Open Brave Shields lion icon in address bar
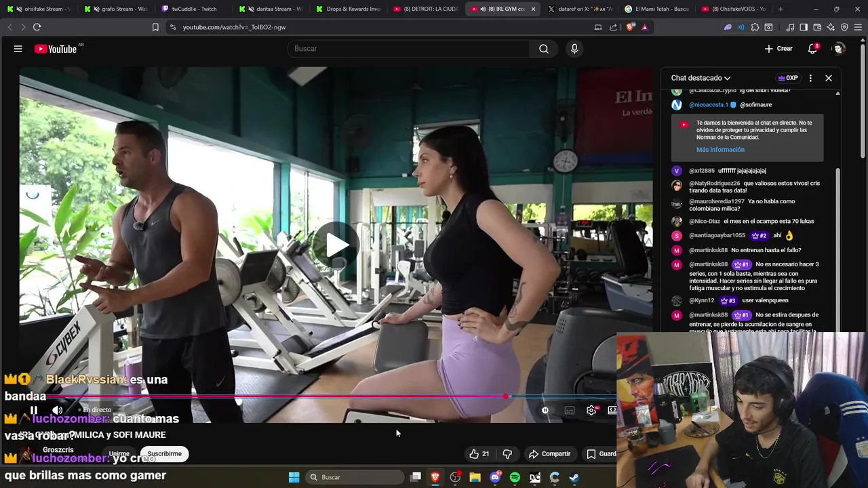This screenshot has height=488, width=868. pyautogui.click(x=631, y=27)
